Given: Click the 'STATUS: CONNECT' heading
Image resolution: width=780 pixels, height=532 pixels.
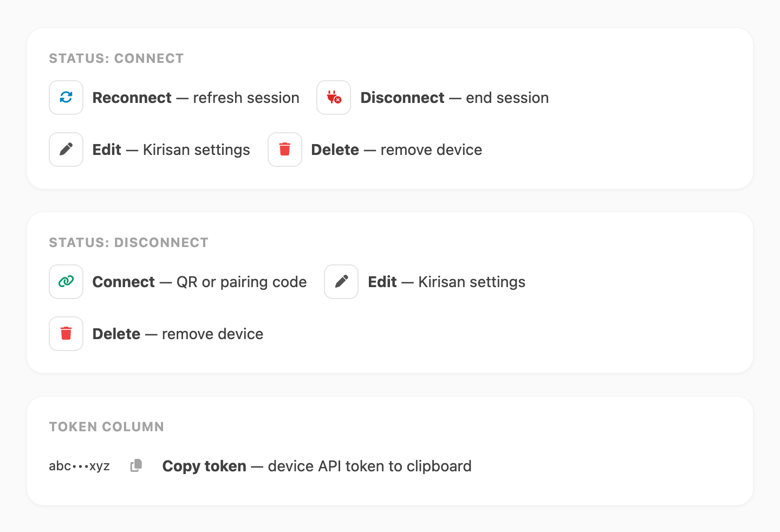Looking at the screenshot, I should point(116,59).
